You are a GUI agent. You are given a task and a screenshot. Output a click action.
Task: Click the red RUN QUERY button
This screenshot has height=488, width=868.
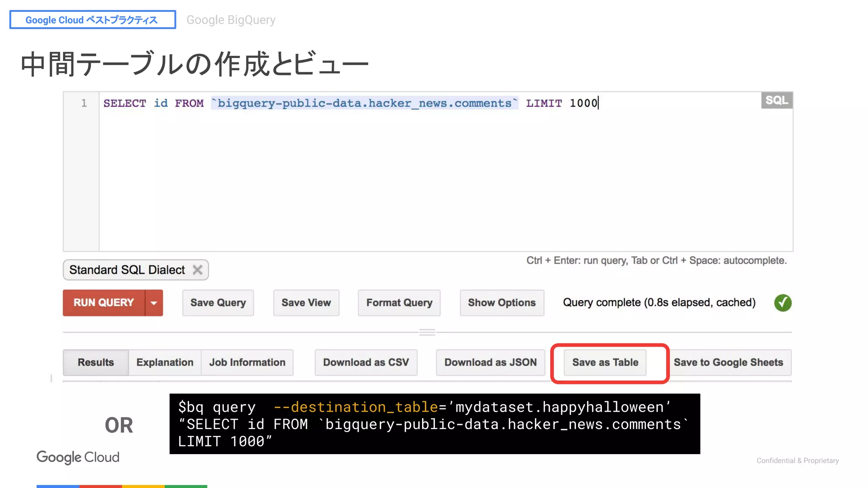pos(104,302)
